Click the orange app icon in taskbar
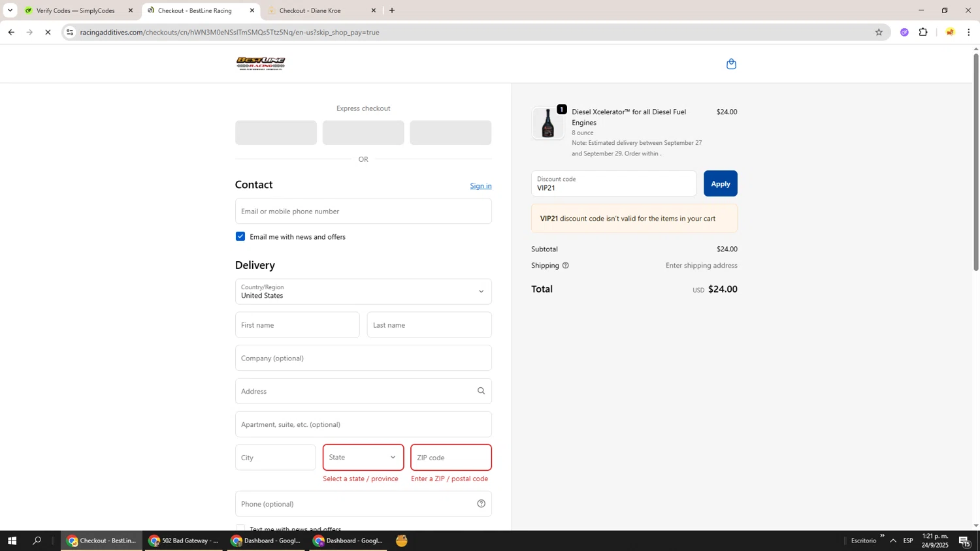This screenshot has width=980, height=551. 402,541
